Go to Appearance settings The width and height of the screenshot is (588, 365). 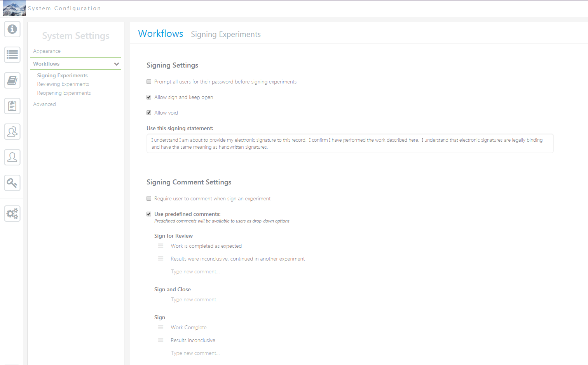[x=47, y=51]
